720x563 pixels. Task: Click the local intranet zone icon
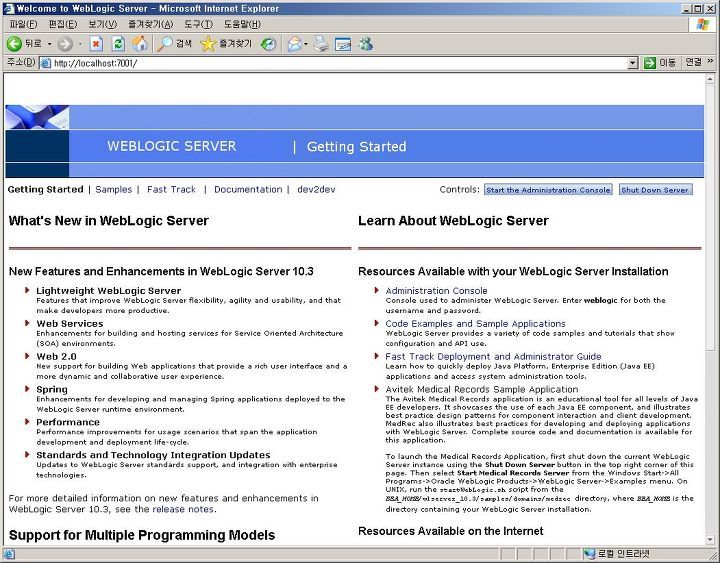[589, 554]
